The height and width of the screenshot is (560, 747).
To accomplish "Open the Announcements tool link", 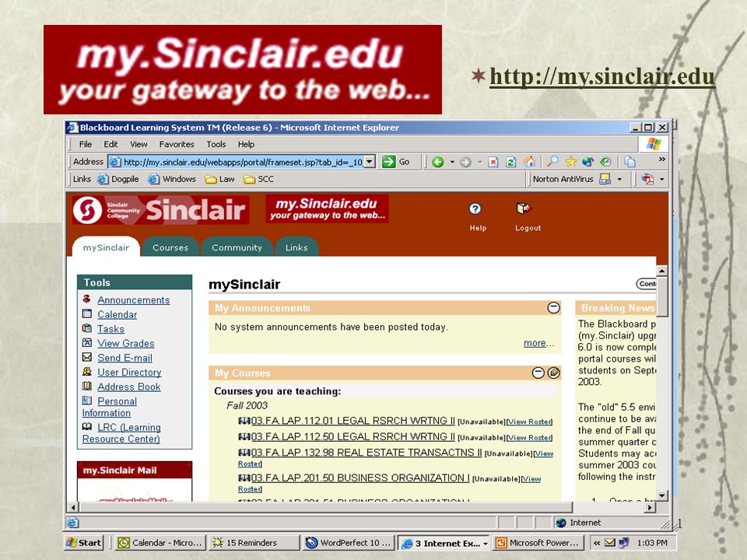I will coord(133,300).
